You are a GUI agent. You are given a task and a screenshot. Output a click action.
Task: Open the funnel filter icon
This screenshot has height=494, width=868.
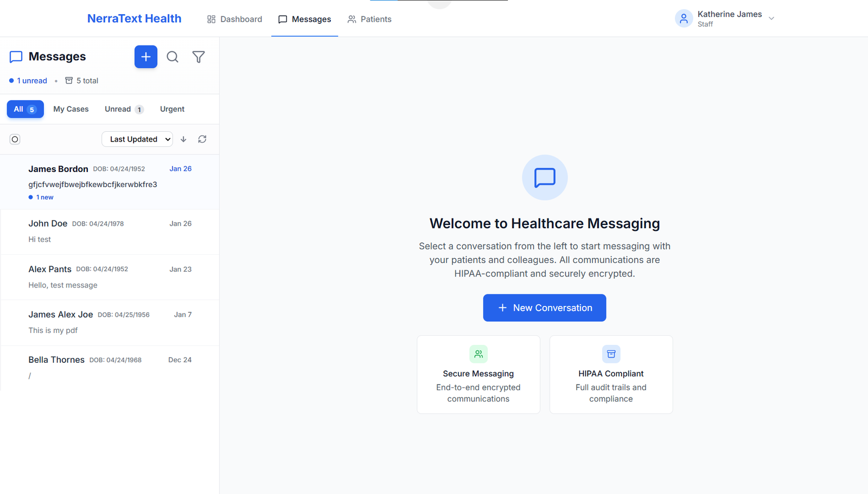point(199,57)
